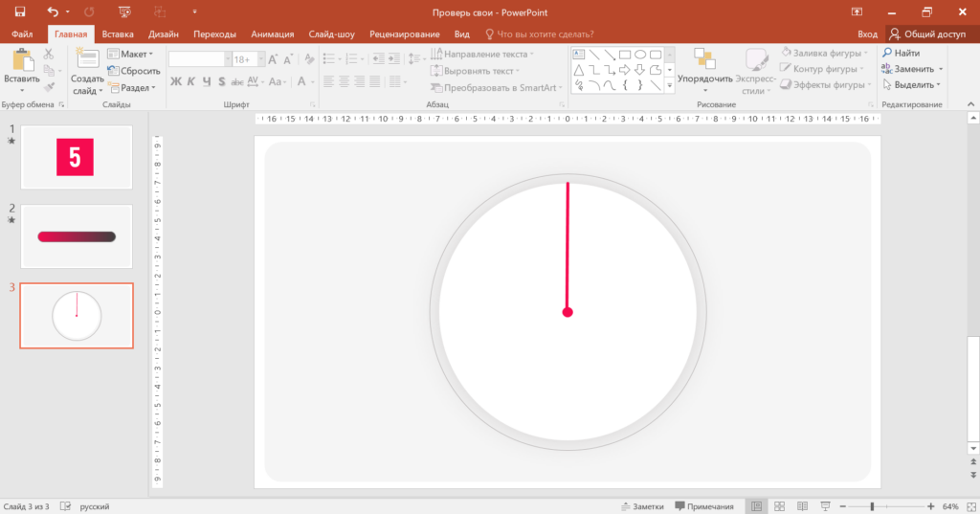The image size is (980, 514).
Task: Click the zoom slider in status bar
Action: point(871,505)
